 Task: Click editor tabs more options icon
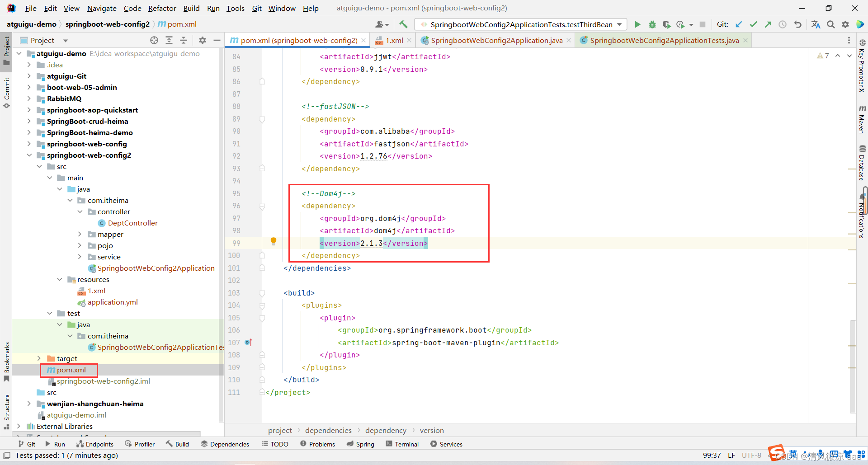[849, 40]
